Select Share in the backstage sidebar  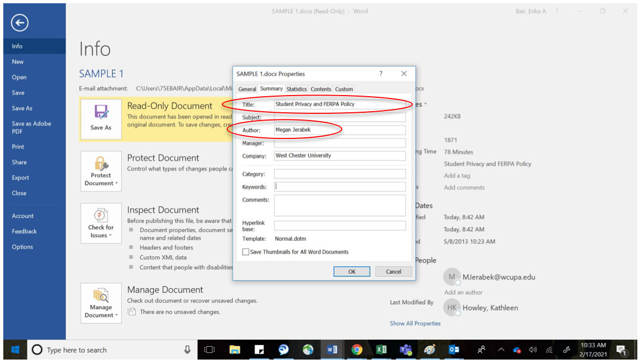point(34,162)
